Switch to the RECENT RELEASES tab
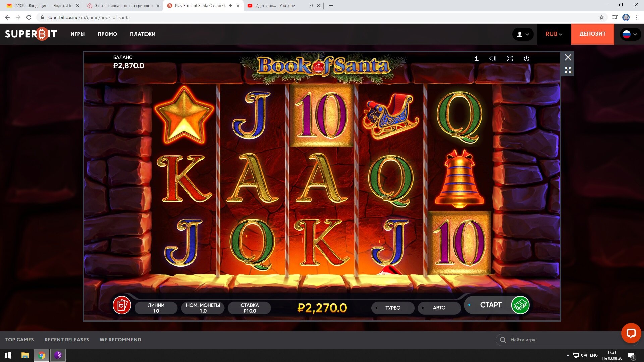This screenshot has width=644, height=362. pos(67,340)
